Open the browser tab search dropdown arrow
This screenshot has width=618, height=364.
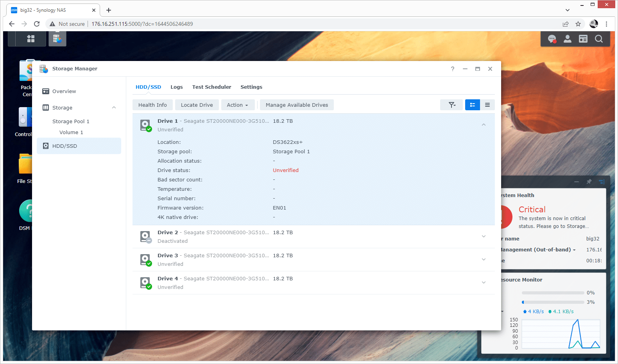(x=567, y=10)
